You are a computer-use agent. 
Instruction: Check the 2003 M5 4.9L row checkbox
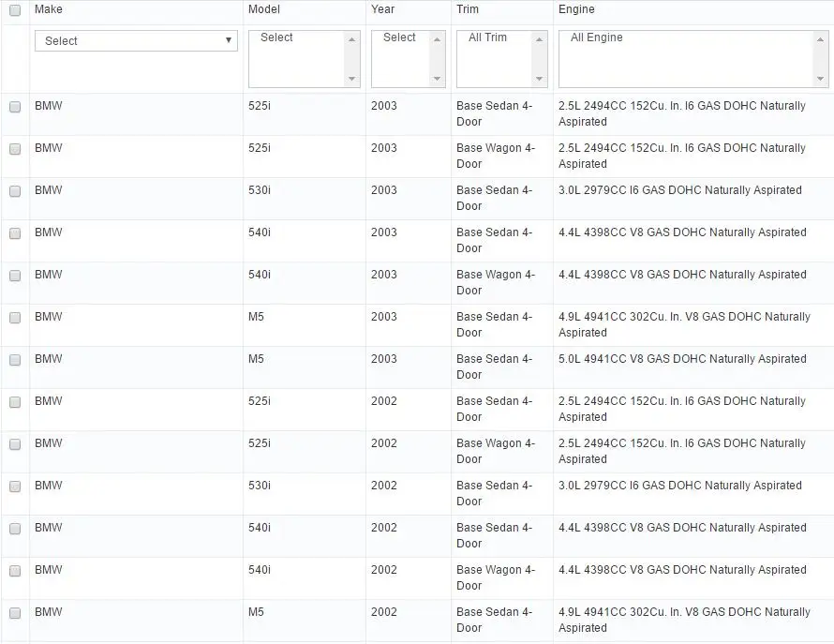pyautogui.click(x=15, y=318)
